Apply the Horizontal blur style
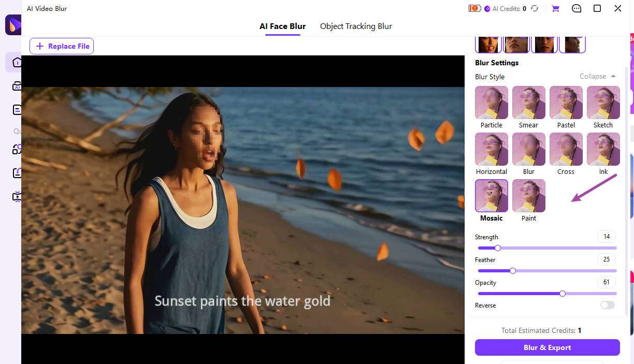Screen dimensions: 634x364 coord(492,149)
